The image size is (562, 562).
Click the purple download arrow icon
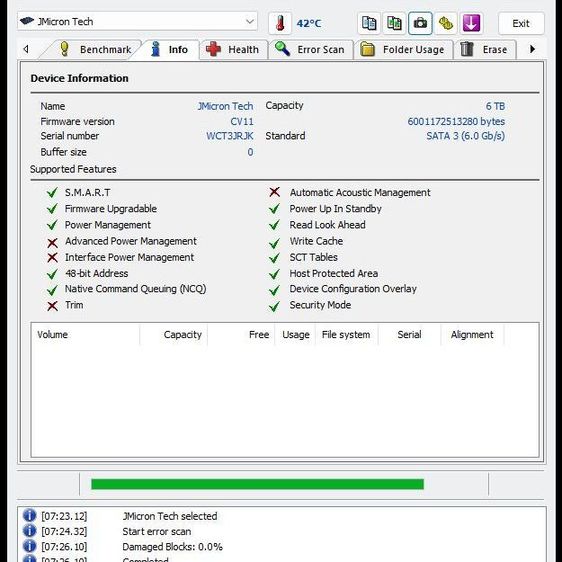pyautogui.click(x=471, y=23)
